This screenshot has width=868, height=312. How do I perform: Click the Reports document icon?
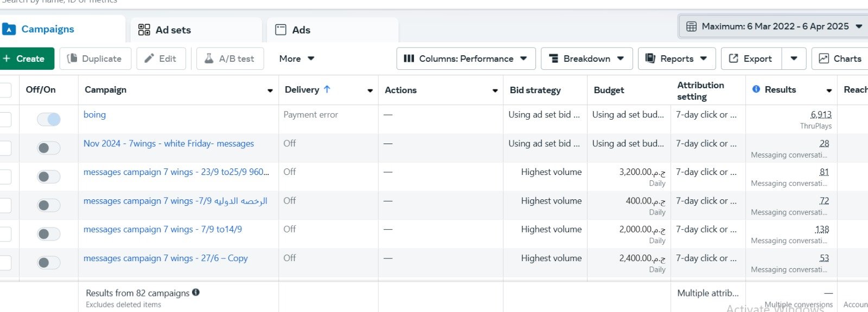click(x=650, y=58)
